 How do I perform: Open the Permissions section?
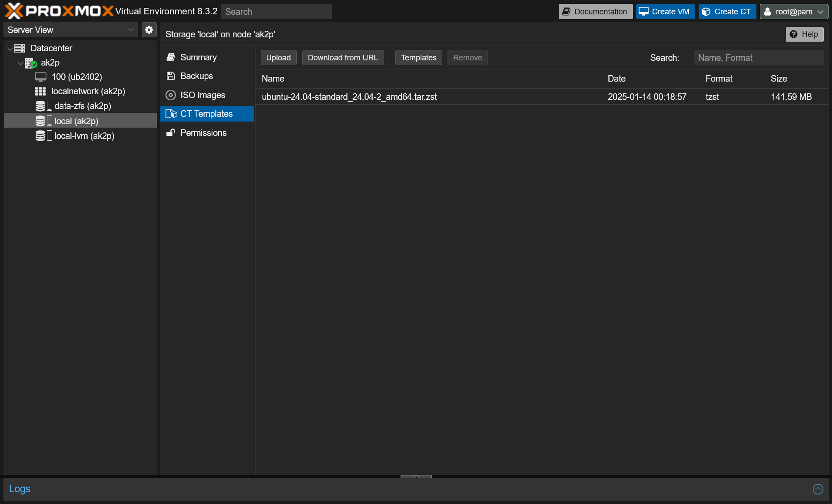coord(207,133)
